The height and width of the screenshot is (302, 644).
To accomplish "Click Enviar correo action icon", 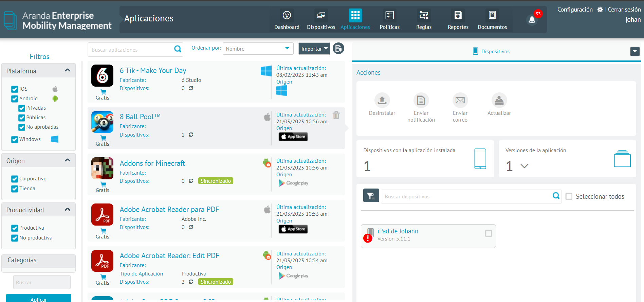I will [x=460, y=100].
